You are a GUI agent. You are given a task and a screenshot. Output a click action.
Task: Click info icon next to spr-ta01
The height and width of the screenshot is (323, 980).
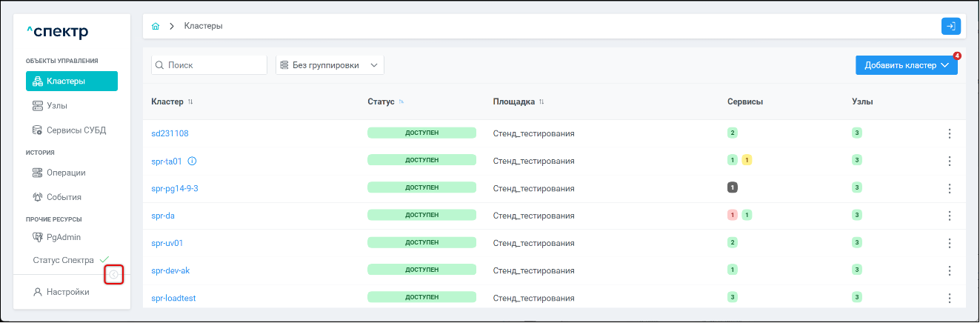(x=192, y=161)
